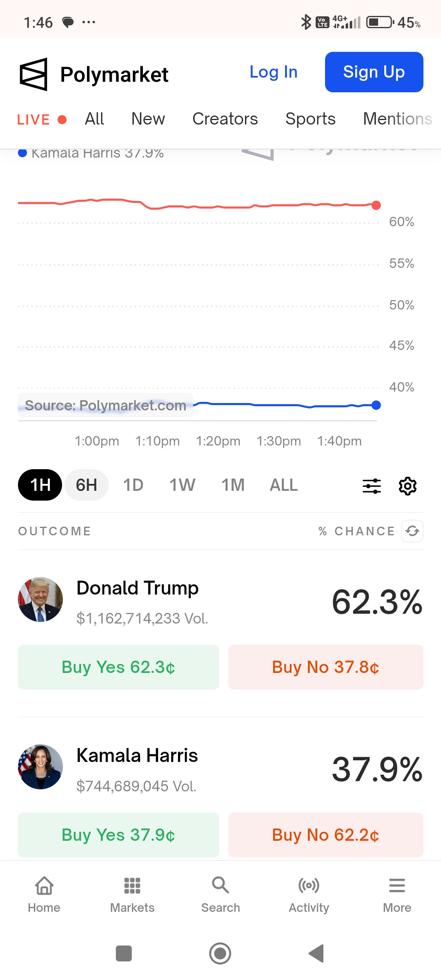
Task: Select the ALL chart timeframe
Action: 283,485
